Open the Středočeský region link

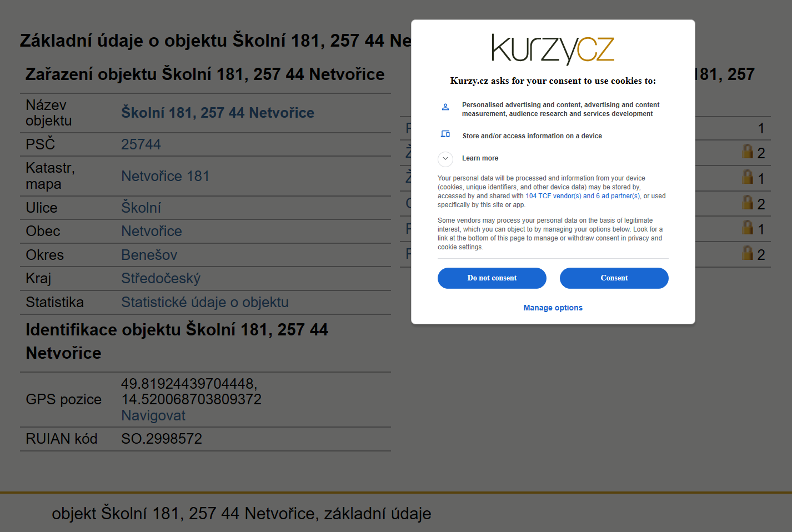click(161, 278)
